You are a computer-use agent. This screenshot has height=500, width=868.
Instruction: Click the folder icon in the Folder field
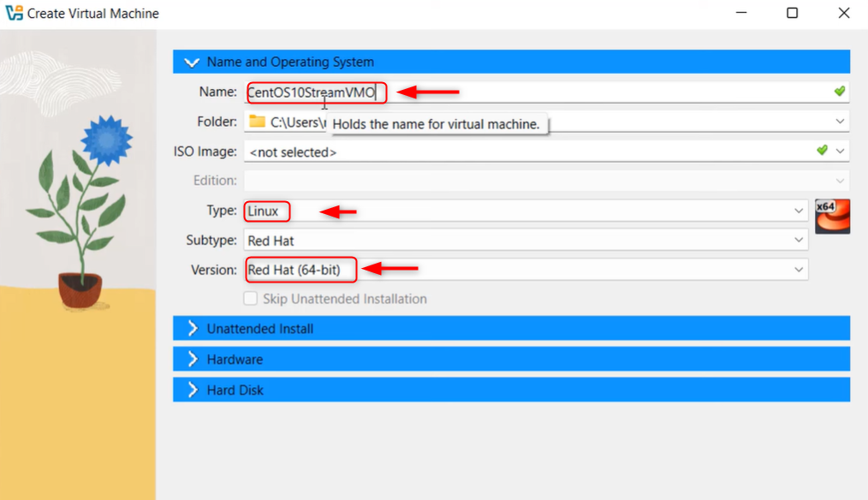pyautogui.click(x=256, y=121)
